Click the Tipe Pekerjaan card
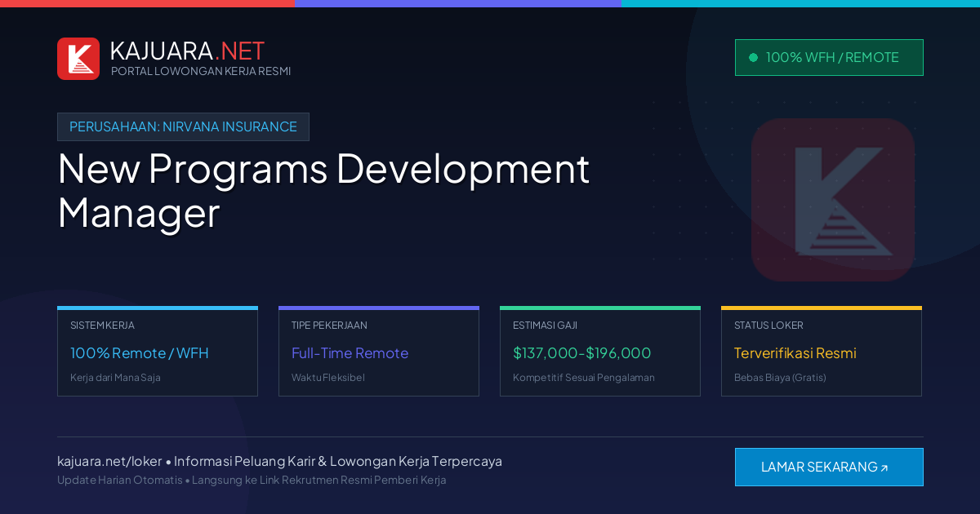This screenshot has height=514, width=980. [x=379, y=351]
